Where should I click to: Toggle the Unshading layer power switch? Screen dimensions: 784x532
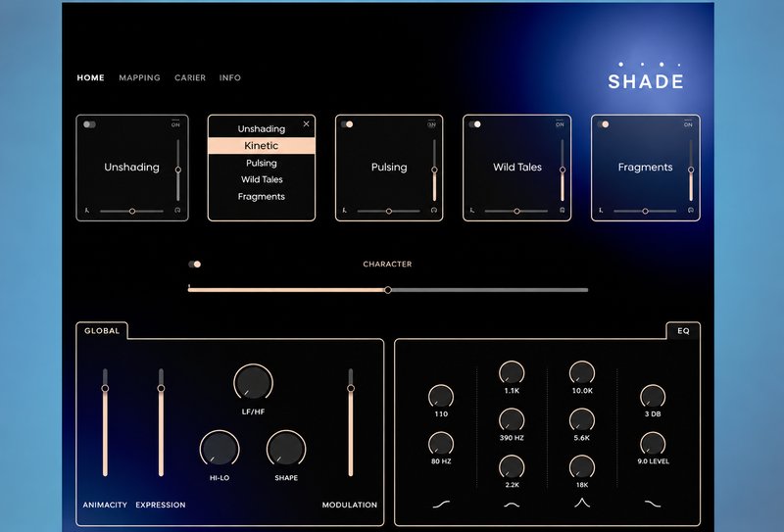89,124
